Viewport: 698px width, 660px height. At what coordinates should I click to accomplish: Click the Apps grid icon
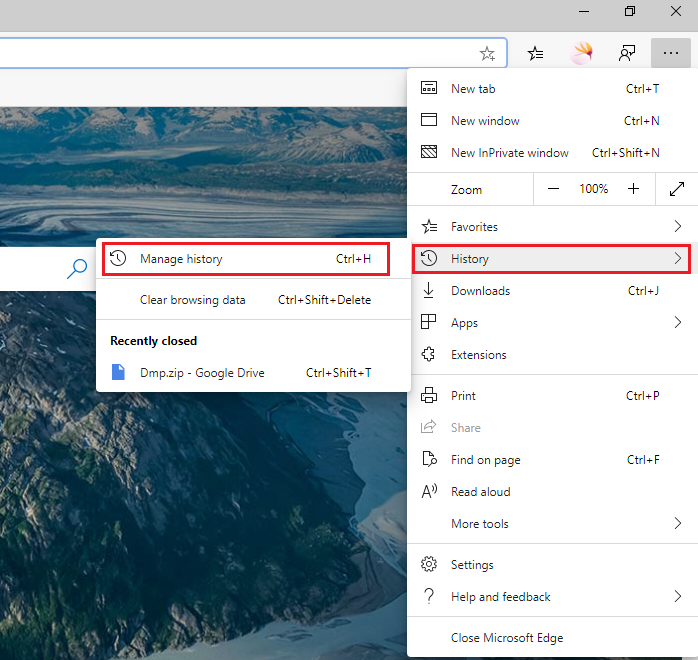(x=428, y=322)
